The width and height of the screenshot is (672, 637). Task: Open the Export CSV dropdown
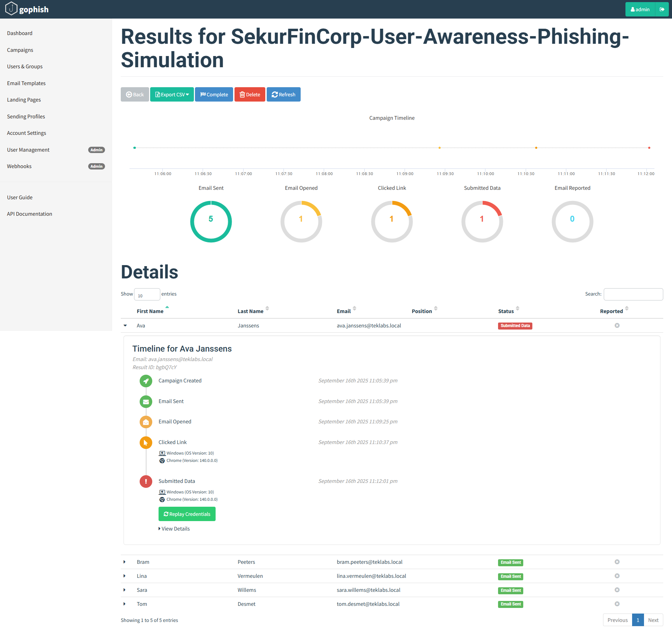172,95
